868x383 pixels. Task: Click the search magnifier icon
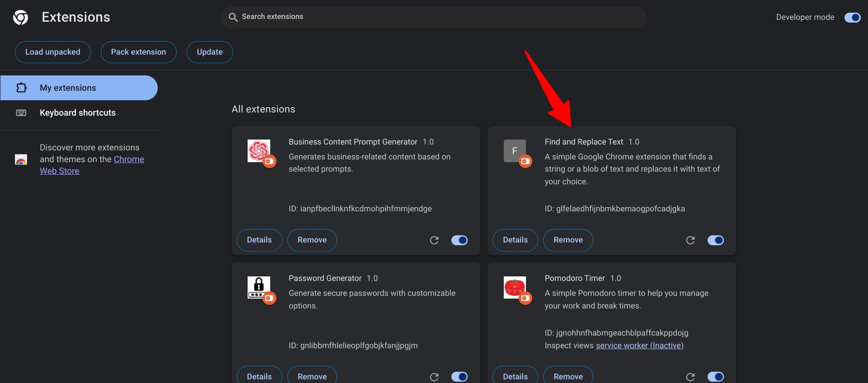[x=233, y=17]
